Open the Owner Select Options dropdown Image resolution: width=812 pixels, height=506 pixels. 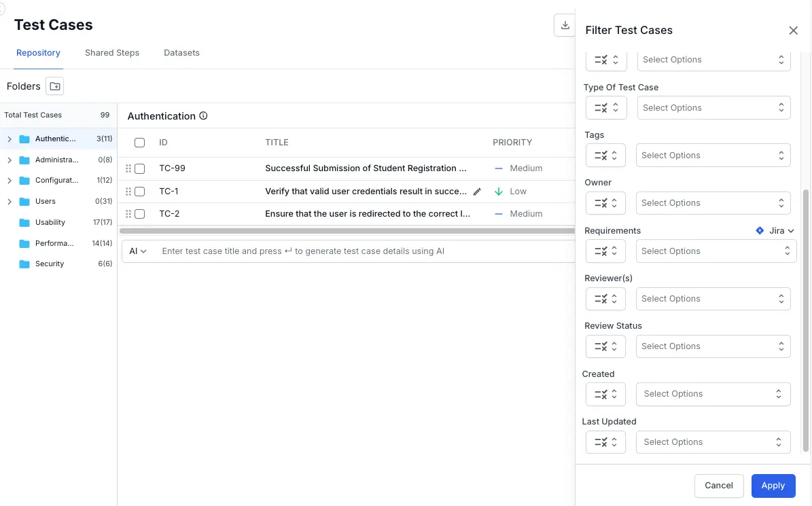713,203
